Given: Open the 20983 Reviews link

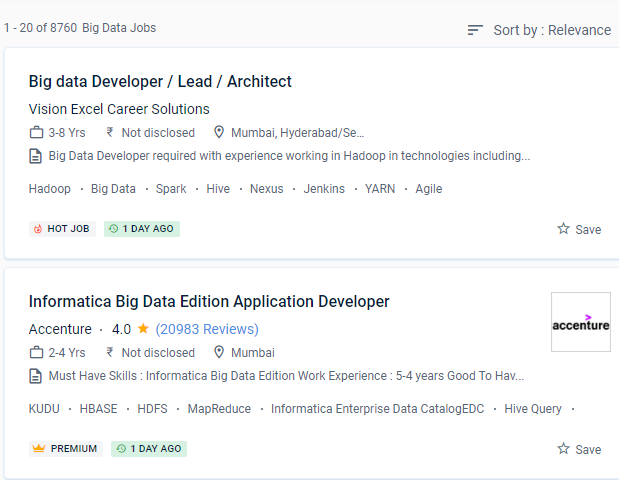Looking at the screenshot, I should (x=207, y=329).
